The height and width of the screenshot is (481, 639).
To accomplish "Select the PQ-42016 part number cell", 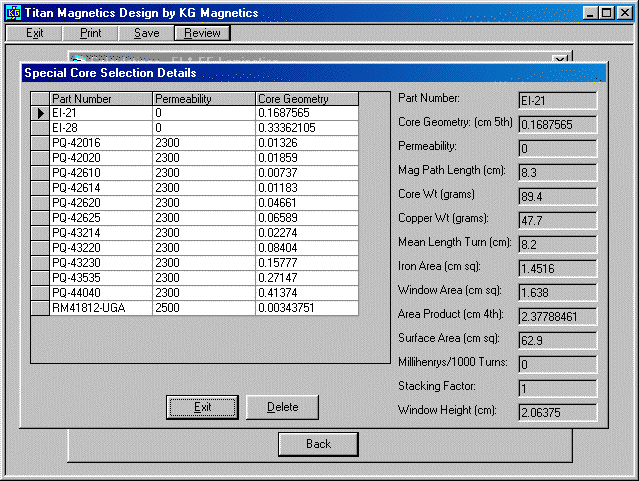I will coord(101,143).
